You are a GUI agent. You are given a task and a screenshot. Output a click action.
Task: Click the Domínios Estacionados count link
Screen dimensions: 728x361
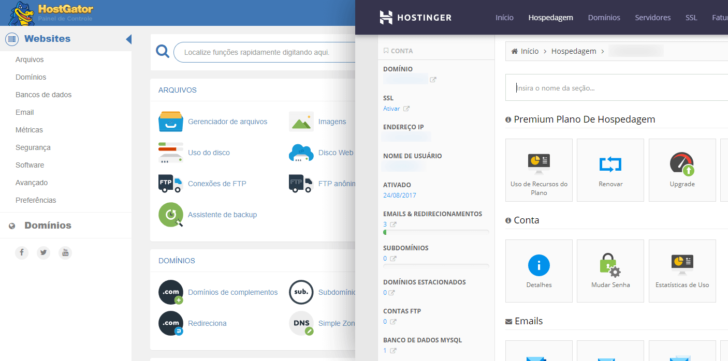point(385,293)
